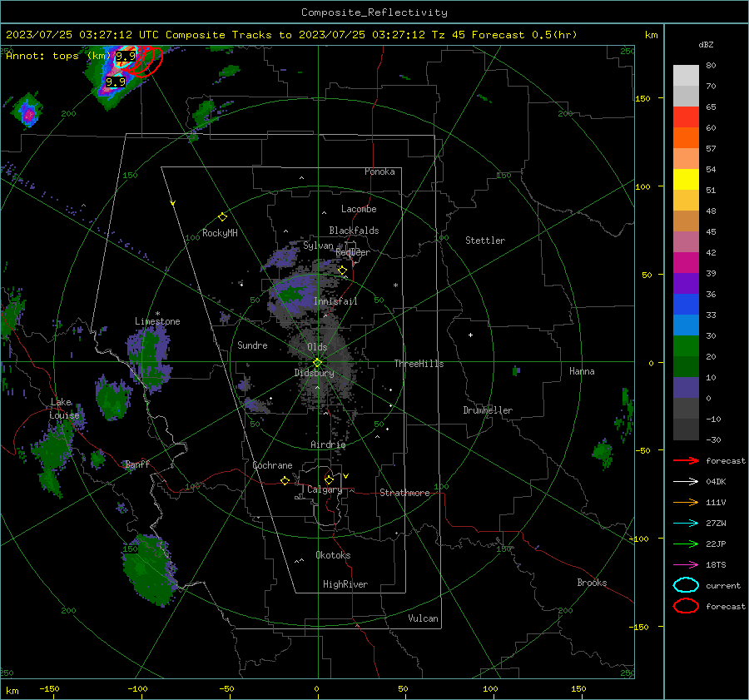Image resolution: width=749 pixels, height=700 pixels.
Task: Click the Banff label
Action: tap(137, 464)
